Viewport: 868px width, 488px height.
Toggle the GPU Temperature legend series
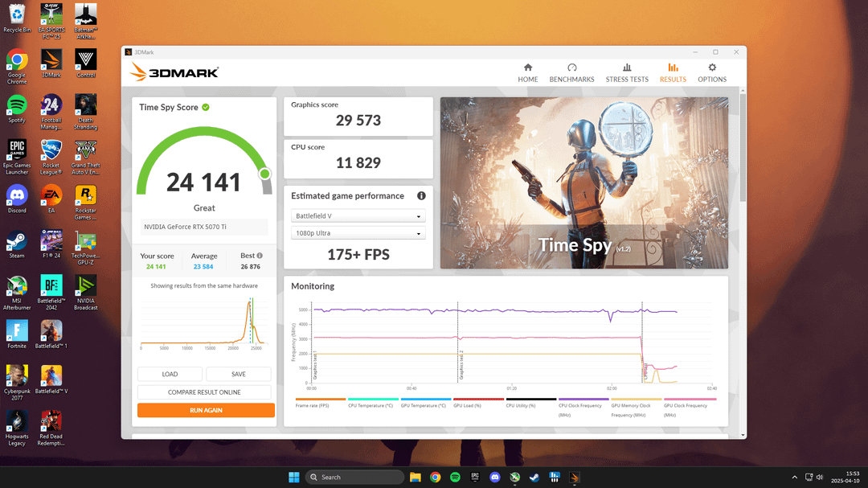point(425,404)
